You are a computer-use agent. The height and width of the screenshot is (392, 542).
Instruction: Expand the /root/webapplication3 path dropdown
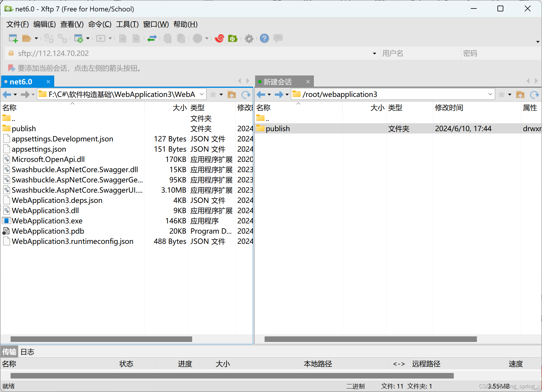490,94
